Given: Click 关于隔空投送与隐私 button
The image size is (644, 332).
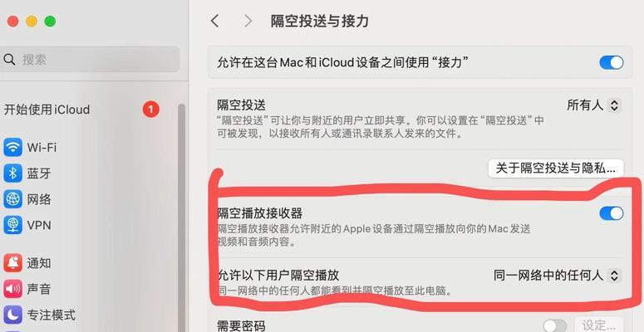Looking at the screenshot, I should (x=556, y=168).
